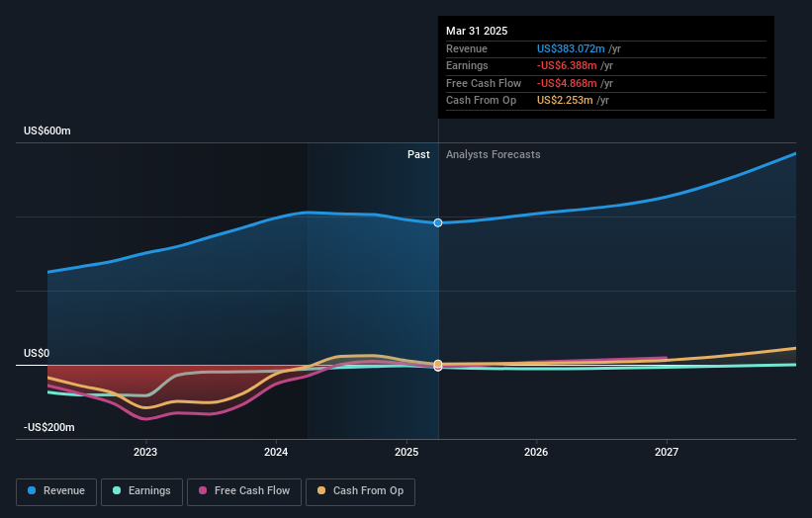The width and height of the screenshot is (812, 518).
Task: Click the Free Cash Flow tooltip label
Action: [x=484, y=83]
